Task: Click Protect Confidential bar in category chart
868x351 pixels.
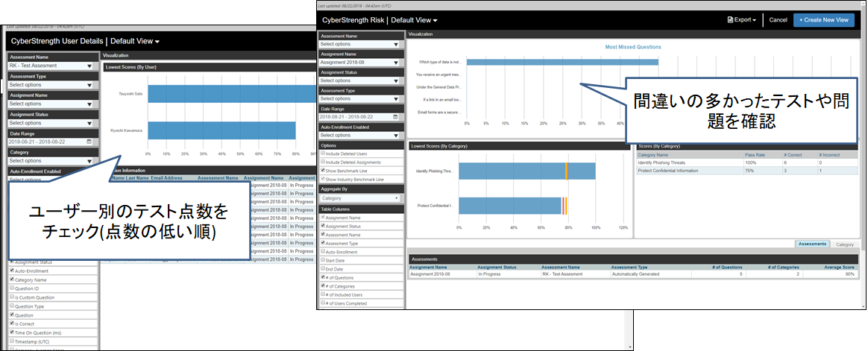Action: tap(510, 206)
